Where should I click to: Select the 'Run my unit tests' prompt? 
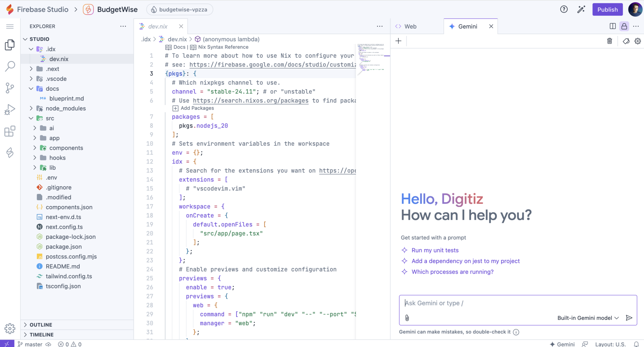[x=435, y=250]
